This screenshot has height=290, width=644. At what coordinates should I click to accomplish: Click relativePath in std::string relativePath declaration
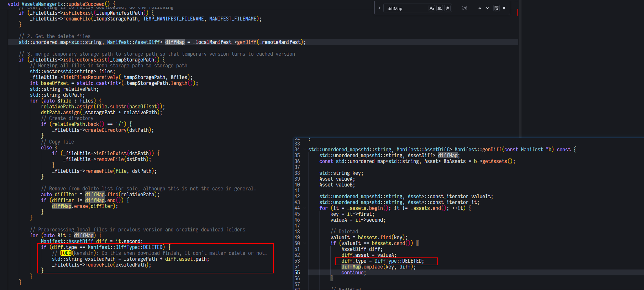coord(80,89)
